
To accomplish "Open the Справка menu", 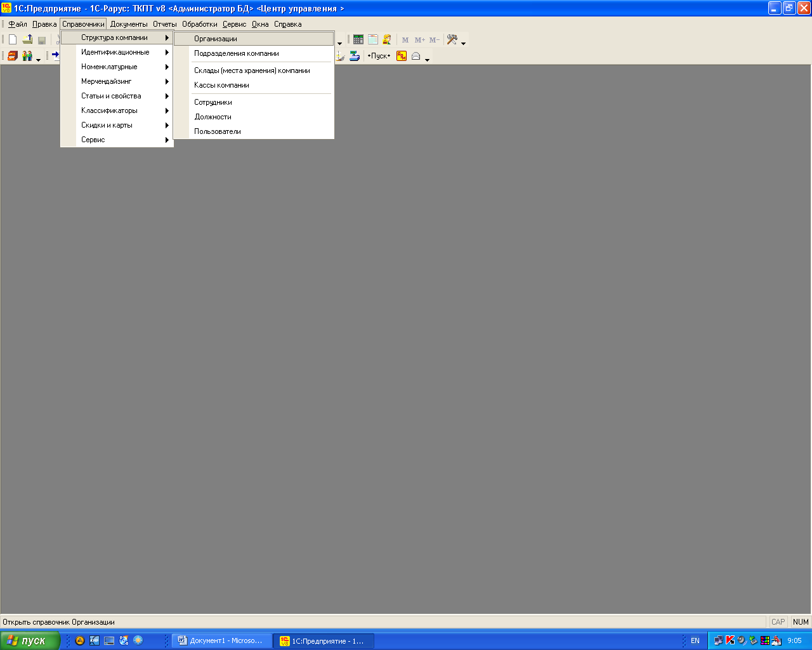I will (x=288, y=24).
